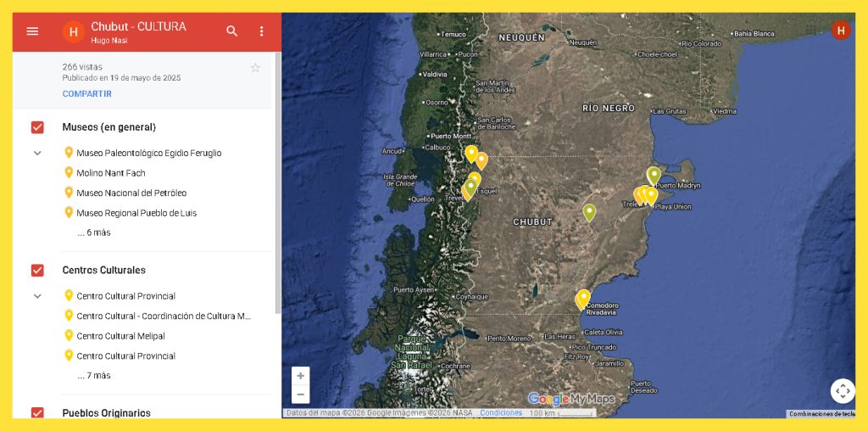Zoom in with the plus button
Viewport: 868px width, 431px height.
pos(300,376)
